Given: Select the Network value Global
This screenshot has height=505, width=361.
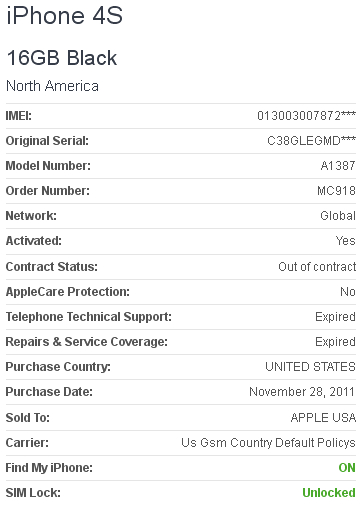Looking at the screenshot, I should [338, 216].
